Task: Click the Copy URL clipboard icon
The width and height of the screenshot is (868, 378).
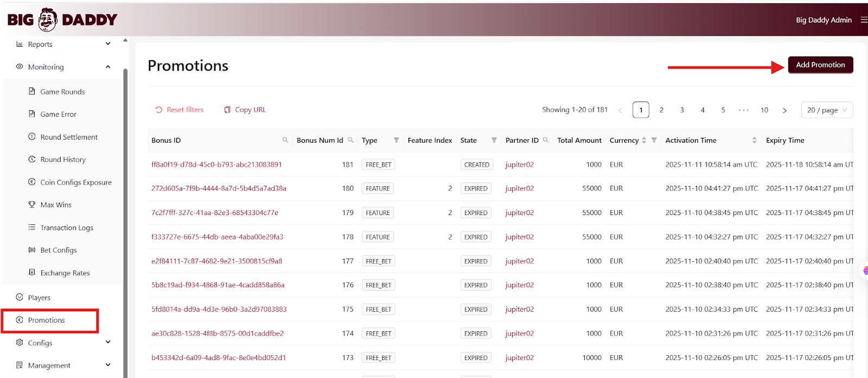Action: [x=227, y=110]
